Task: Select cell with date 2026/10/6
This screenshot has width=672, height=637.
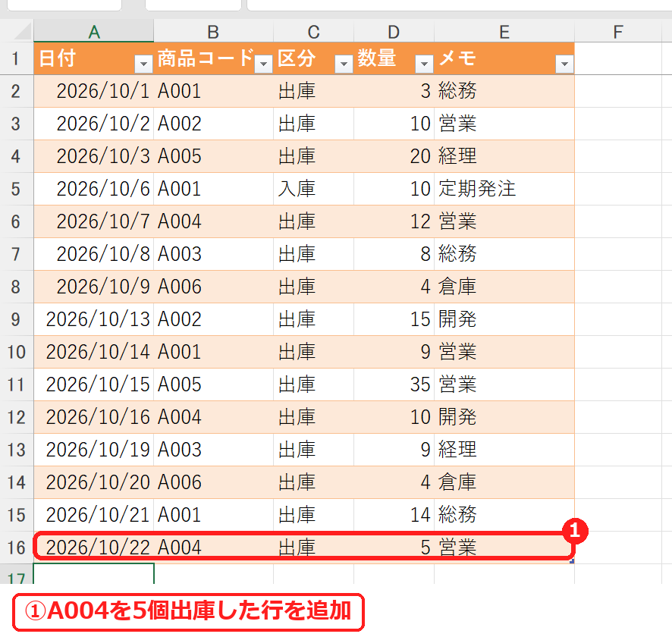Action: coord(93,189)
